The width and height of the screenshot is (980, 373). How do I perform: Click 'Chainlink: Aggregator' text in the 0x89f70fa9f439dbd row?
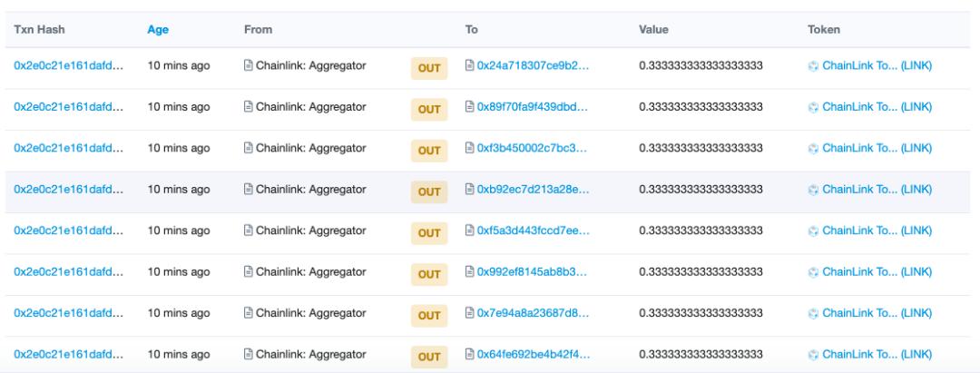click(310, 106)
